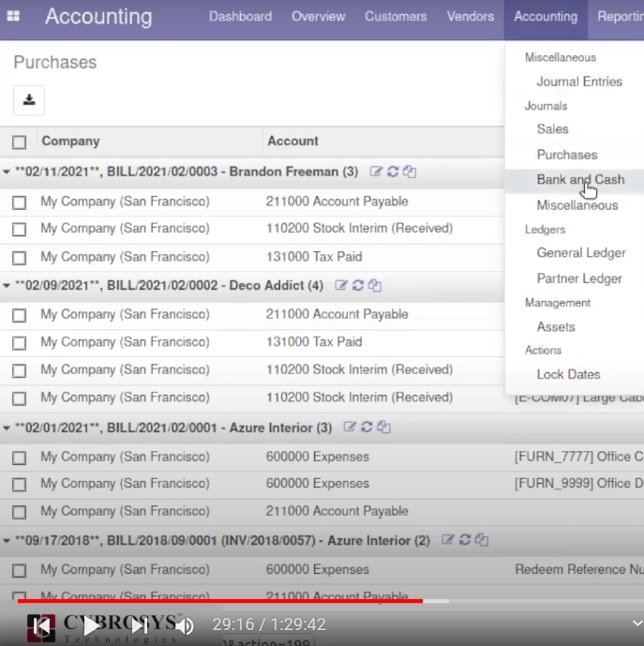644x646 pixels.
Task: Select Sales journal in dropdown
Action: [552, 129]
